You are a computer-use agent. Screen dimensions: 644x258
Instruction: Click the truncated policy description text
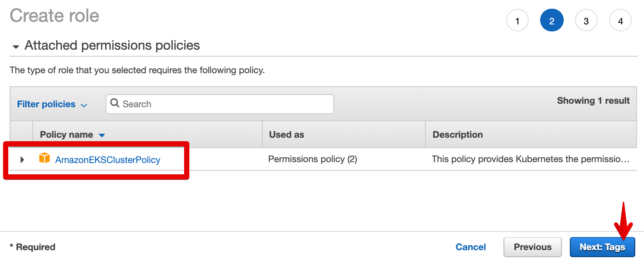coord(530,160)
